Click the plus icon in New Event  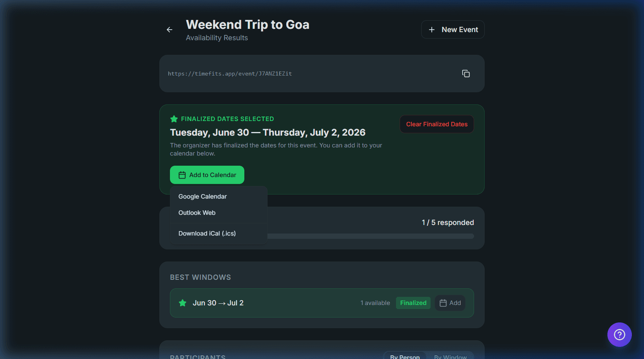click(432, 30)
